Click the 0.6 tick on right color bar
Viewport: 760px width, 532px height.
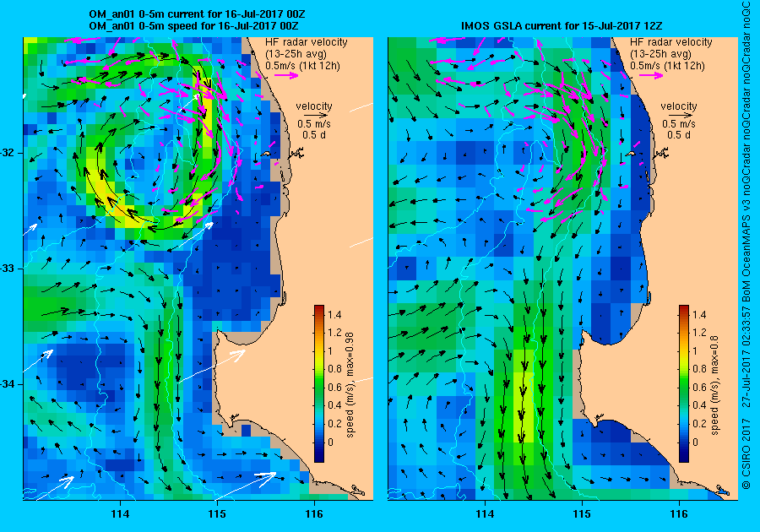point(699,387)
